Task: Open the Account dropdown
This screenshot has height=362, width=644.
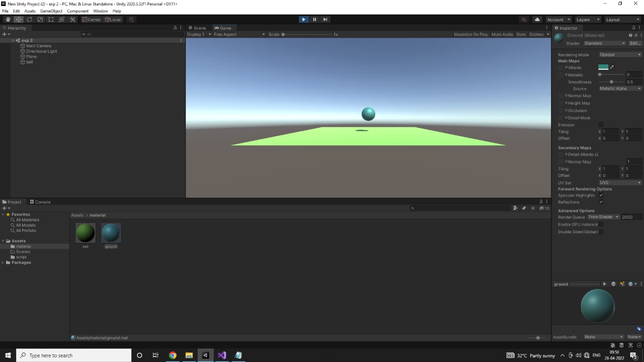Action: click(x=559, y=20)
